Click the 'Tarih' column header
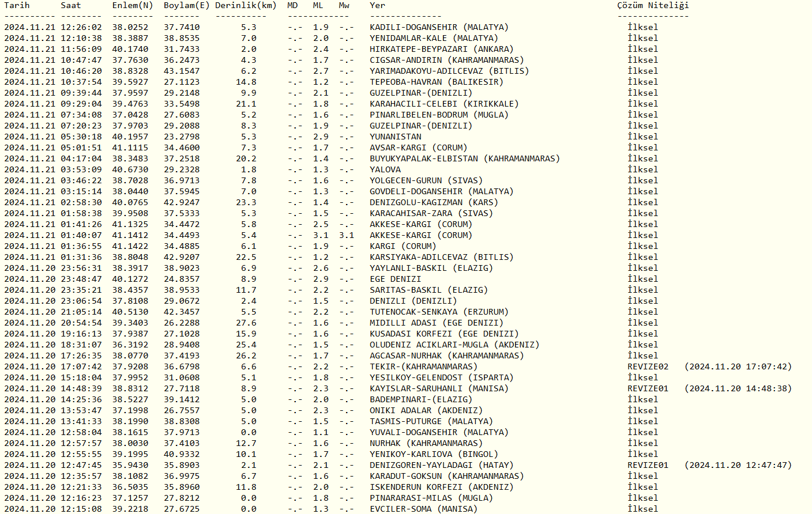The image size is (812, 514). tap(17, 5)
